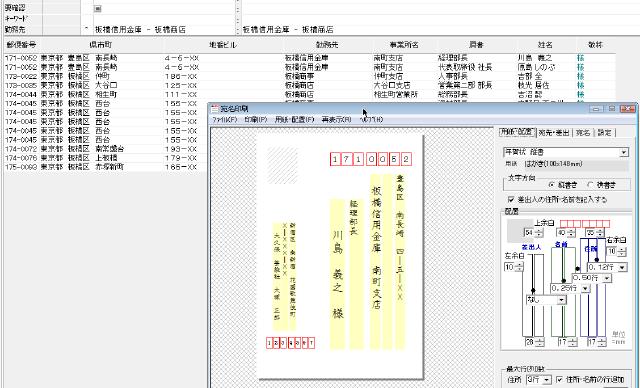The image size is (640, 388).
Task: Select the 横書き radio button
Action: point(590,185)
